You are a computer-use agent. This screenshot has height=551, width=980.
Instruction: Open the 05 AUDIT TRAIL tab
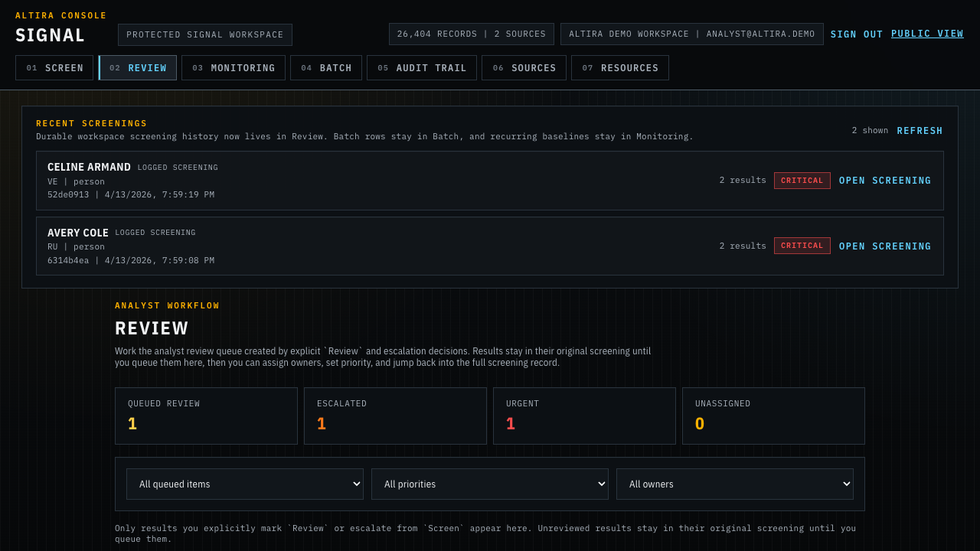[x=422, y=67]
